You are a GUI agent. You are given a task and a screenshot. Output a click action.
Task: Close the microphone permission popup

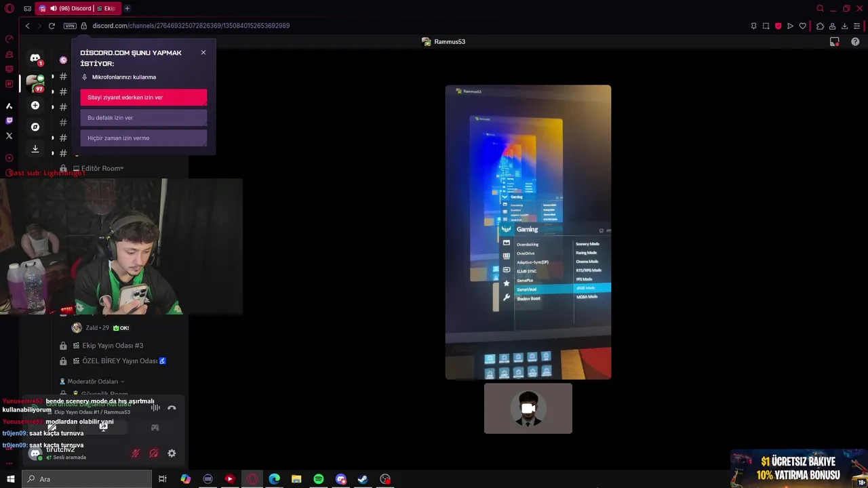203,52
